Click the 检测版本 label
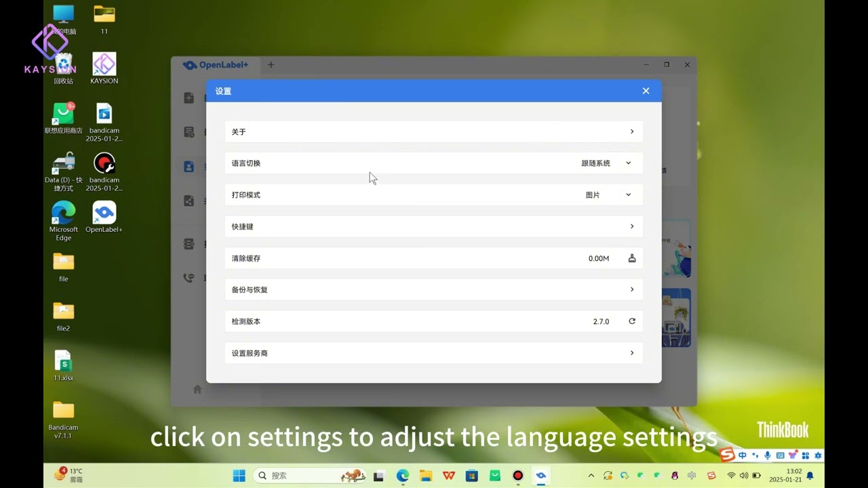 [246, 321]
